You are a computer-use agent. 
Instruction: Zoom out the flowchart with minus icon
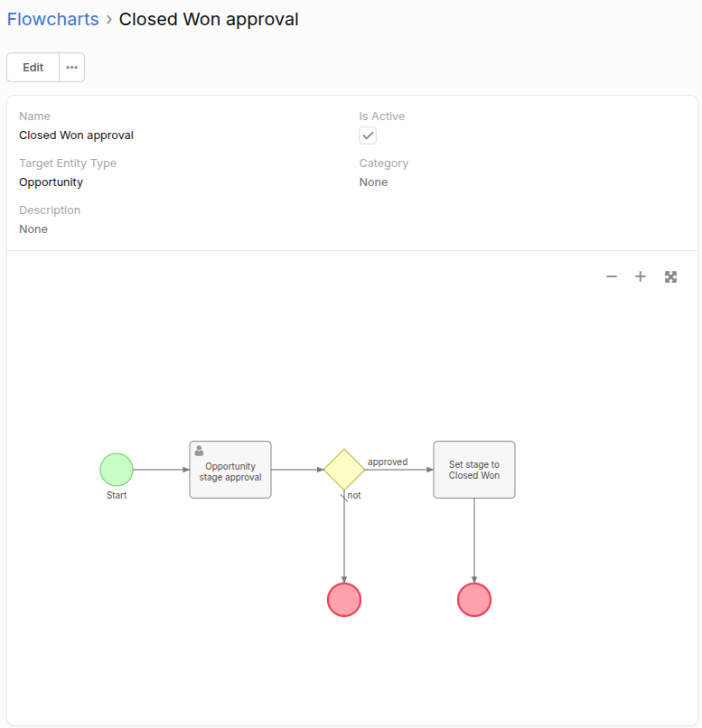[x=612, y=276]
